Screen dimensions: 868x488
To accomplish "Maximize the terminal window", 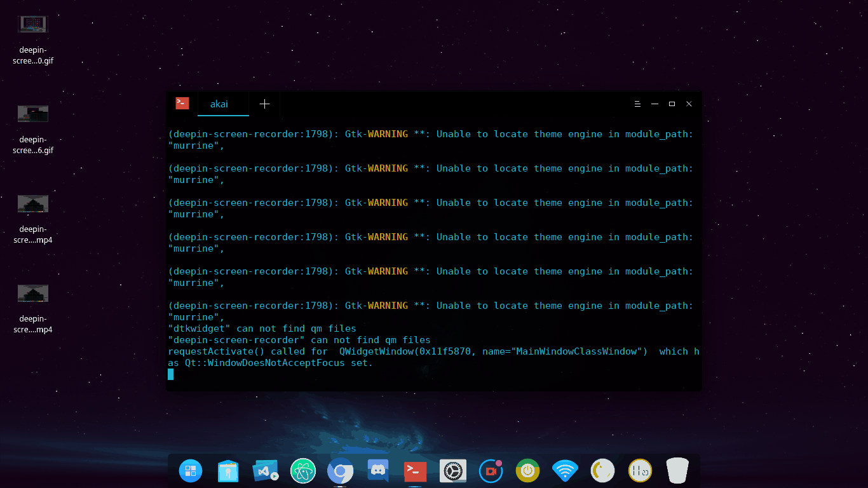I will pos(672,104).
